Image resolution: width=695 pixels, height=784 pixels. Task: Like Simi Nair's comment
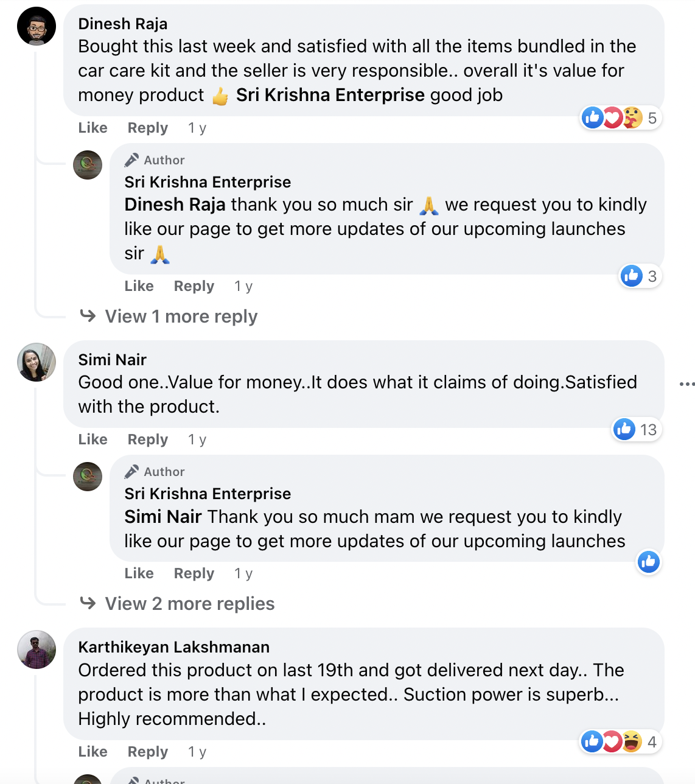click(93, 439)
